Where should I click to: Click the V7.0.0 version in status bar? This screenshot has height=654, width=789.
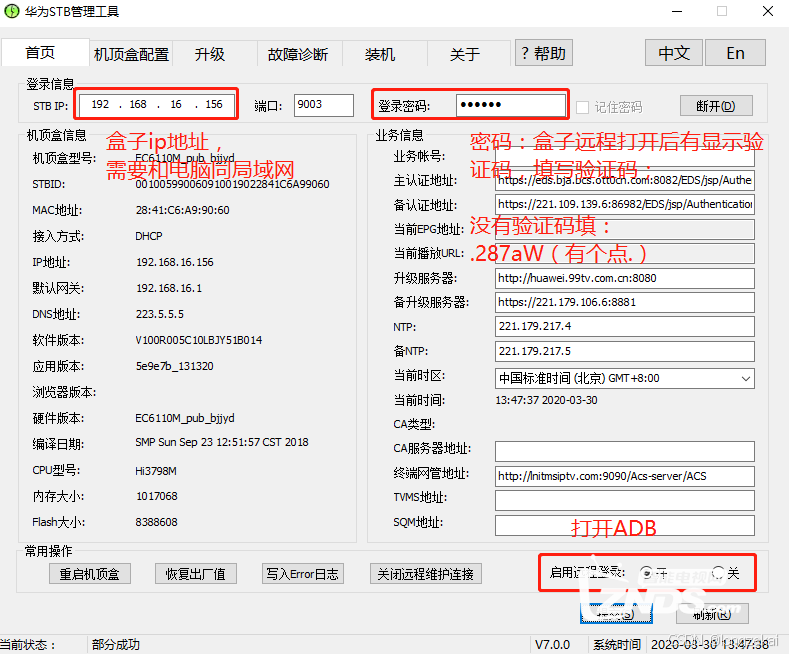pyautogui.click(x=552, y=644)
